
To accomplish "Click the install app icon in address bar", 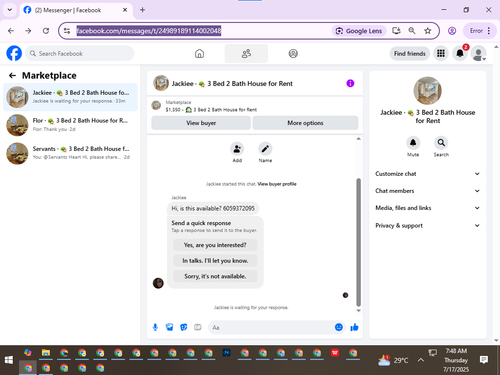I will pos(396,31).
